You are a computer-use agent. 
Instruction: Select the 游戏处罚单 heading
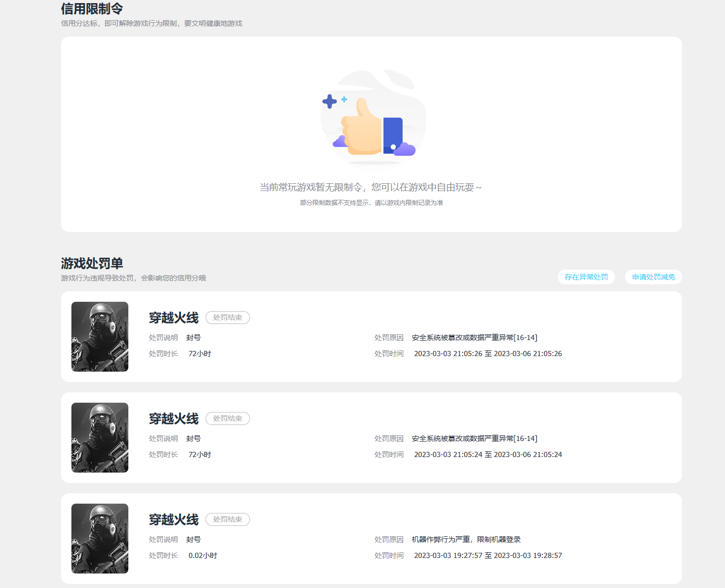pyautogui.click(x=92, y=263)
